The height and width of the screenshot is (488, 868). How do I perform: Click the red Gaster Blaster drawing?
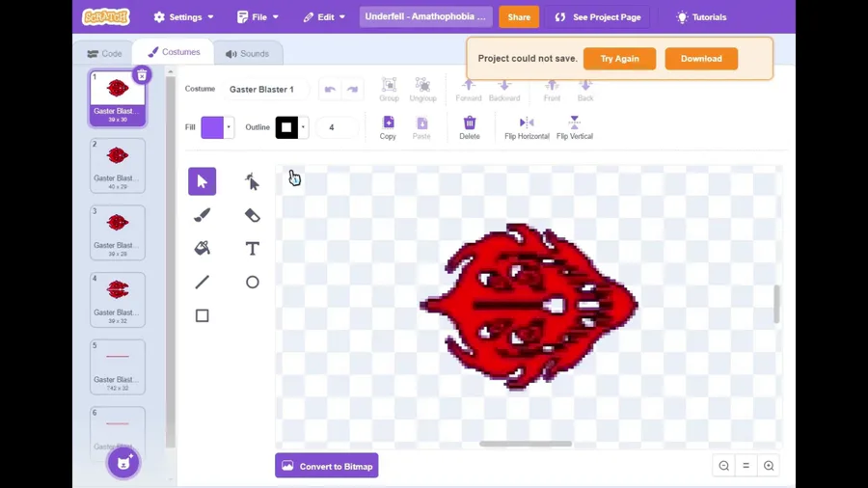[x=529, y=306]
